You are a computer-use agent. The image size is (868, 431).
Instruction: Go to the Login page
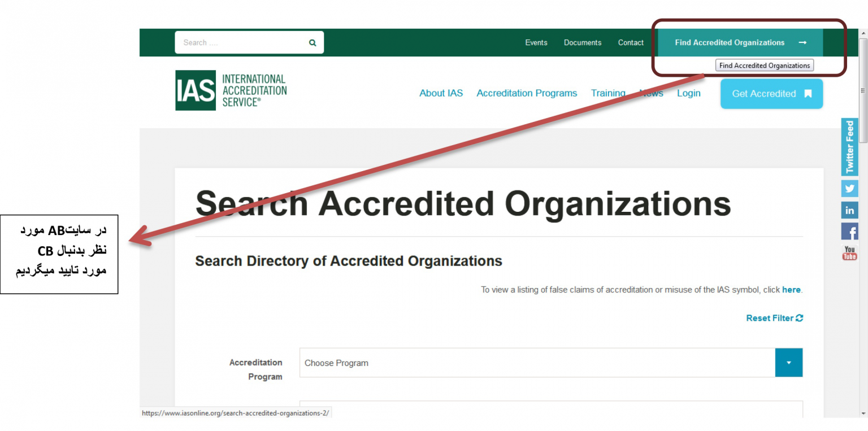point(688,93)
